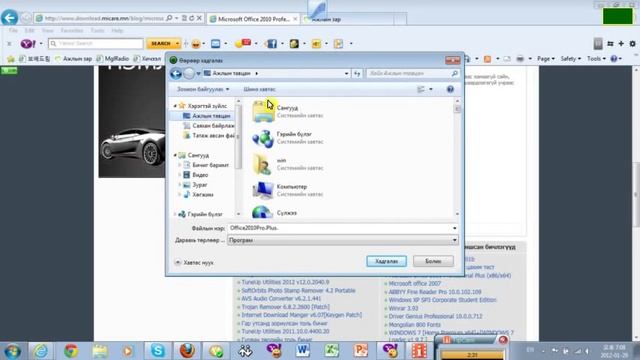This screenshot has height=360, width=640.
Task: Open the MglRadio favorites bar link
Action: click(x=113, y=59)
